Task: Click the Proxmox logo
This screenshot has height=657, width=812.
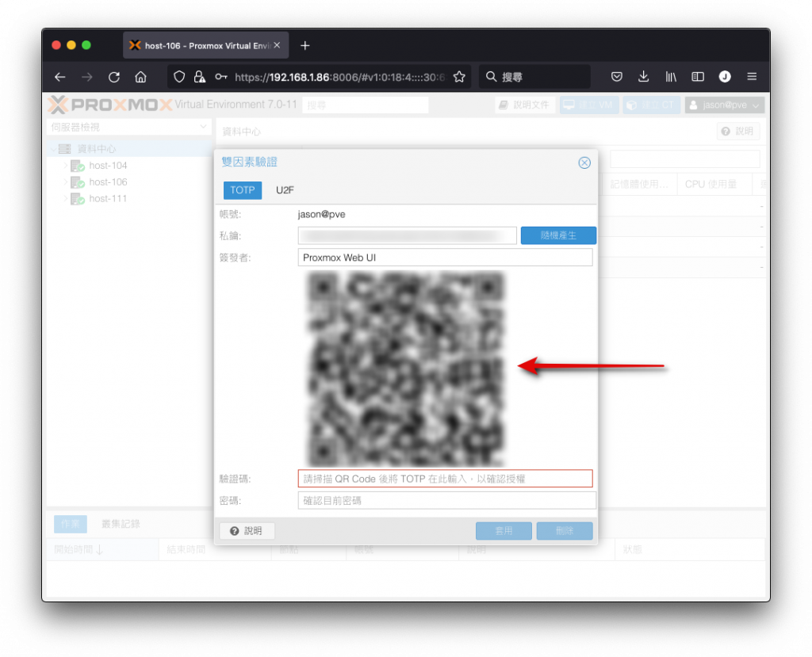Action: pyautogui.click(x=110, y=105)
